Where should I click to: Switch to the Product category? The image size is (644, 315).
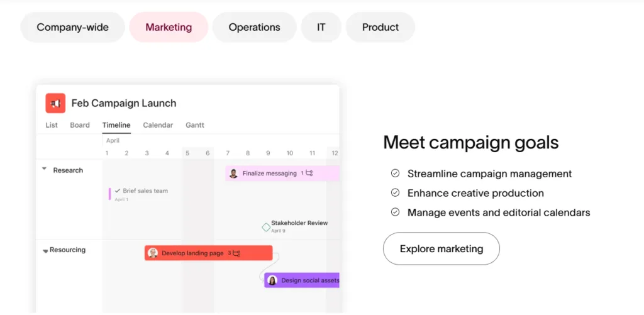pyautogui.click(x=380, y=27)
